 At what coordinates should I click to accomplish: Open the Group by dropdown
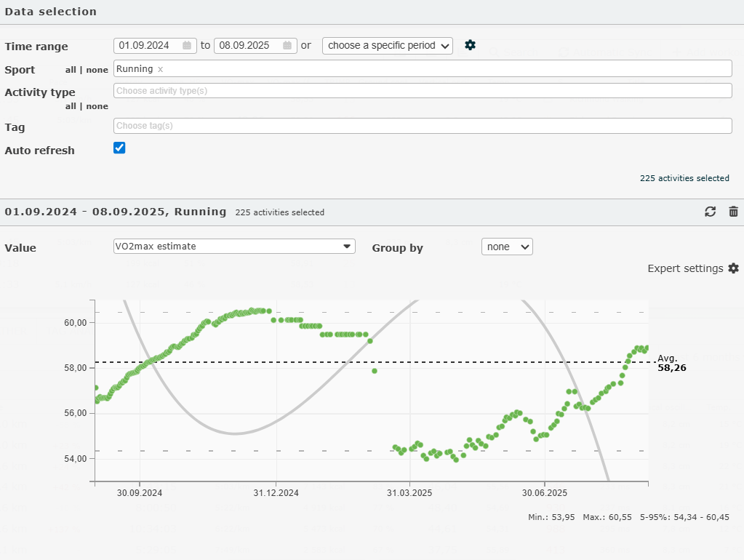(507, 247)
